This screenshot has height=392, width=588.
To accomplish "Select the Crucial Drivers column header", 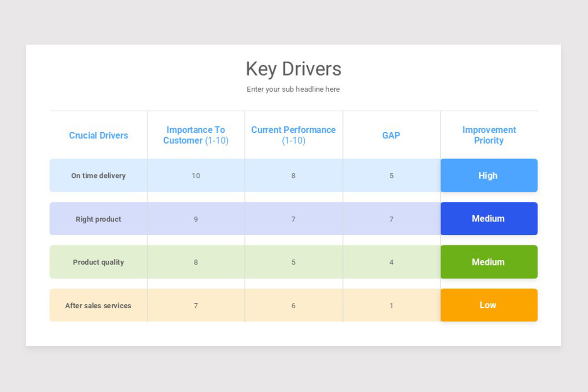I will tap(98, 135).
